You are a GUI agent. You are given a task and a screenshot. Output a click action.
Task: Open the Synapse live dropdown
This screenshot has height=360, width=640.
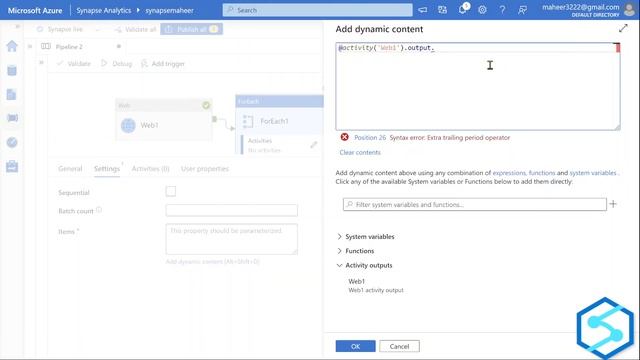click(68, 29)
